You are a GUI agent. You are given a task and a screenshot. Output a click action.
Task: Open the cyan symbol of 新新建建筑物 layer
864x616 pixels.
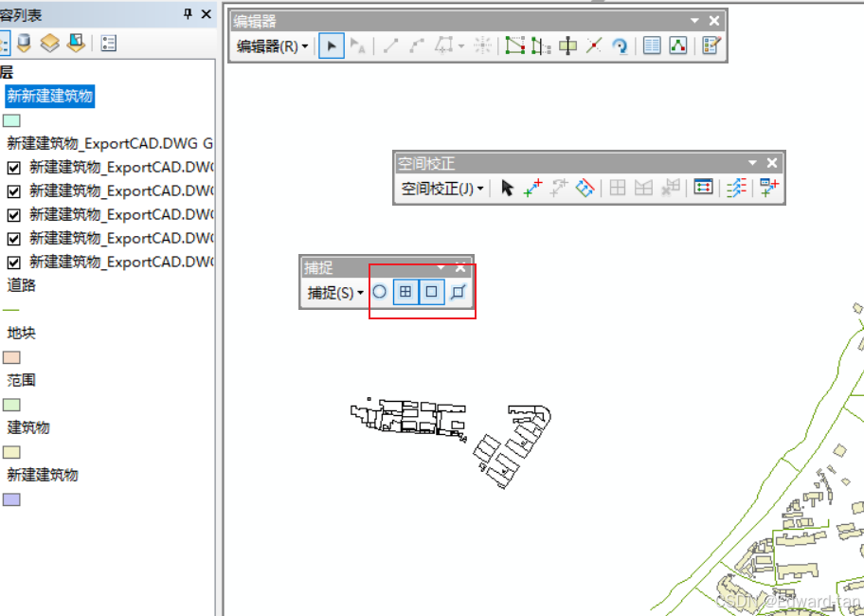(11, 120)
